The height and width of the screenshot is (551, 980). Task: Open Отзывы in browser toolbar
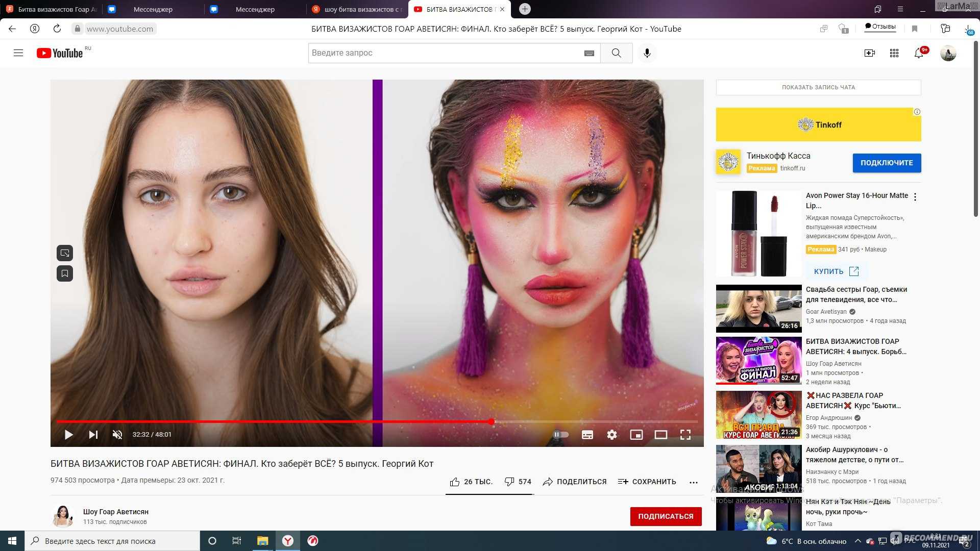click(x=880, y=27)
